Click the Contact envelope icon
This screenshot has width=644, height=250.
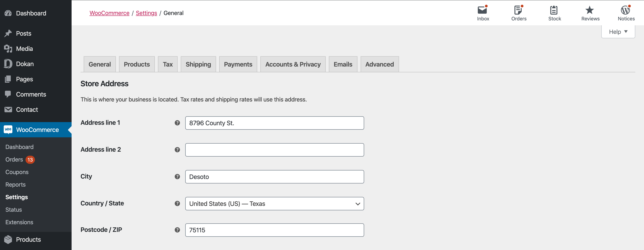click(8, 110)
